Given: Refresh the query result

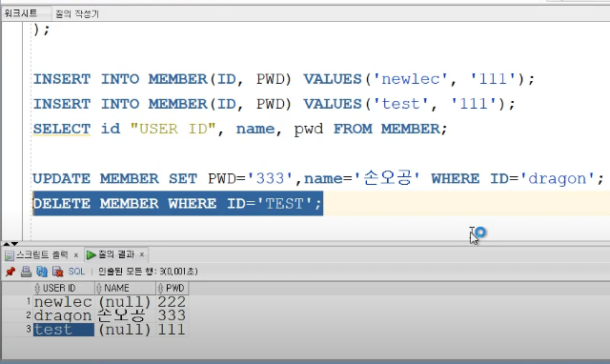Looking at the screenshot, I should click(42, 272).
